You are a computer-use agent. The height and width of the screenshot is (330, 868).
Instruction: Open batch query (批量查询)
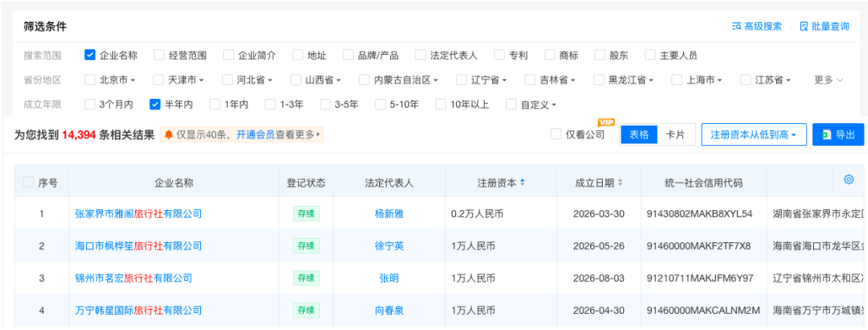(824, 26)
